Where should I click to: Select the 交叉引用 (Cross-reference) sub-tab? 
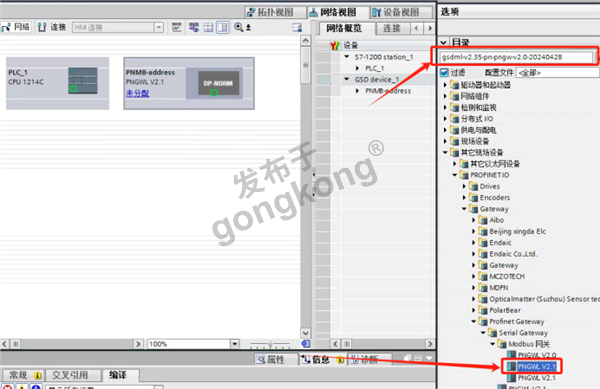click(72, 375)
